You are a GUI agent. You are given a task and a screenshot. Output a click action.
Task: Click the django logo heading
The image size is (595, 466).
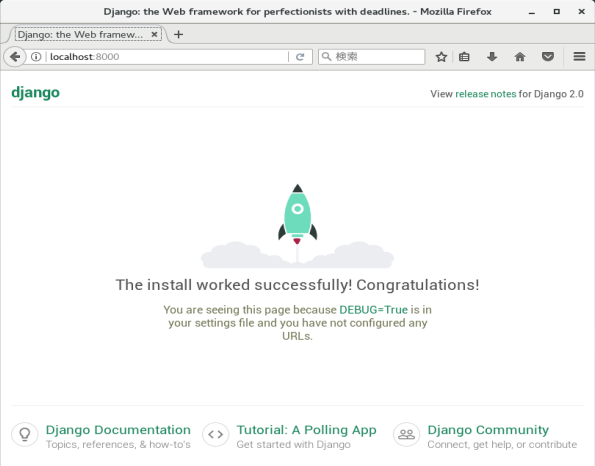click(x=35, y=93)
